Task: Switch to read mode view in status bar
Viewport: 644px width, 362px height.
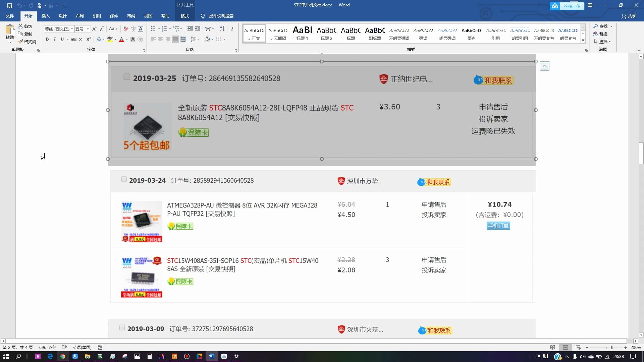Action: point(553,347)
